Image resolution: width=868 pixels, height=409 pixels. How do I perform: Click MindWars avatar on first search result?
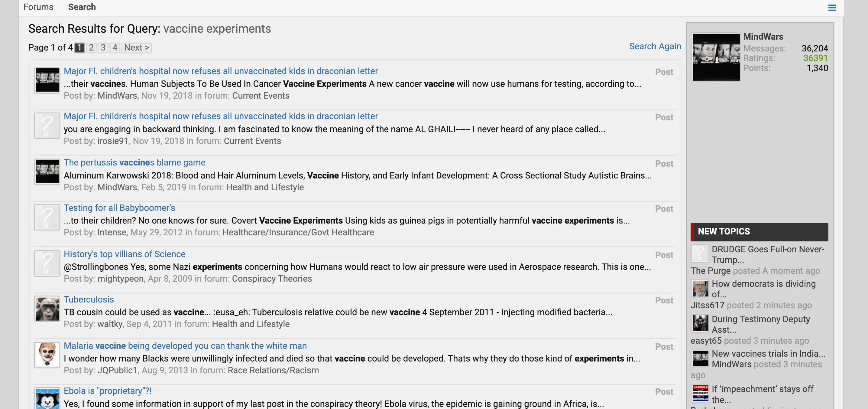point(47,80)
